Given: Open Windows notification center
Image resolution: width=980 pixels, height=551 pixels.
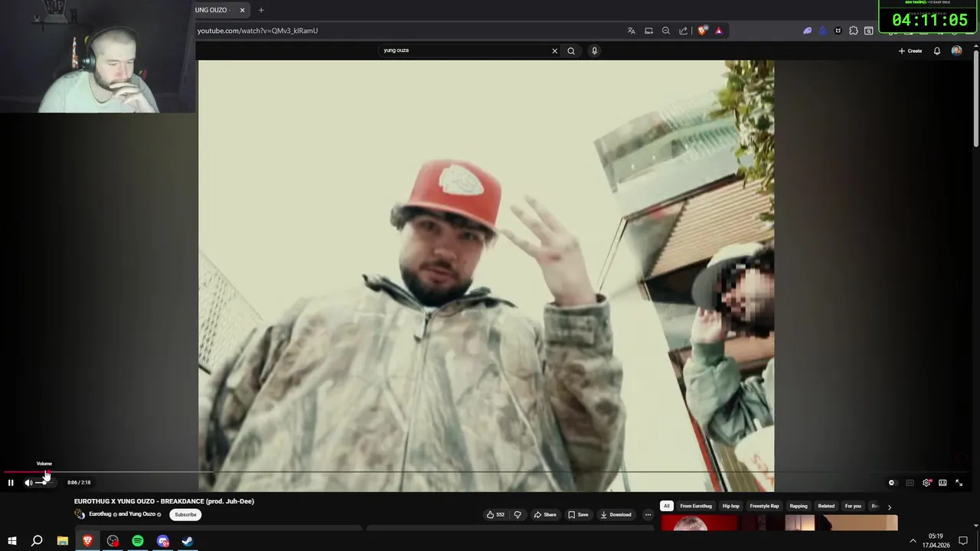Looking at the screenshot, I should pos(963,541).
